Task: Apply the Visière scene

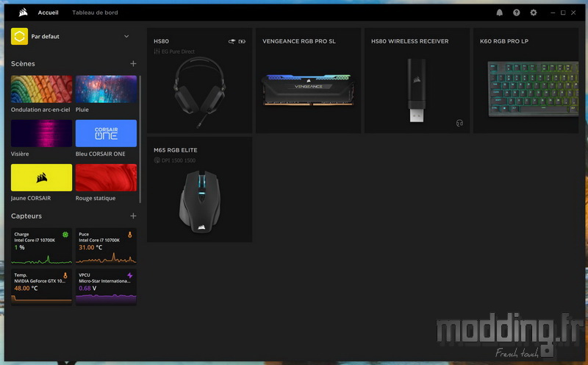Action: click(x=41, y=133)
